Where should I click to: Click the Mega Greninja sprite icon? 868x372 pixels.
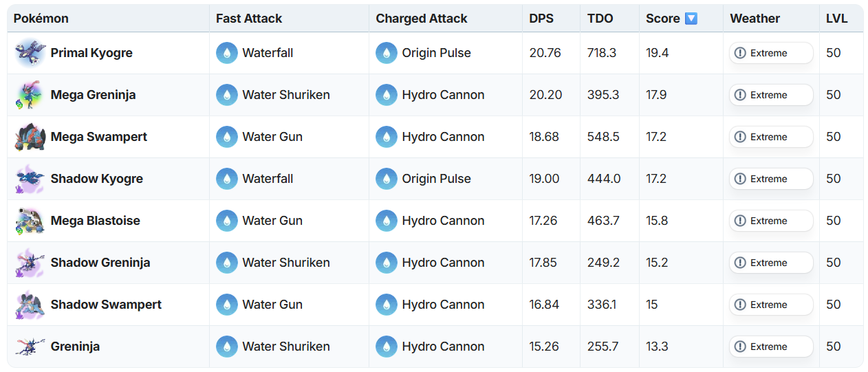pyautogui.click(x=30, y=95)
